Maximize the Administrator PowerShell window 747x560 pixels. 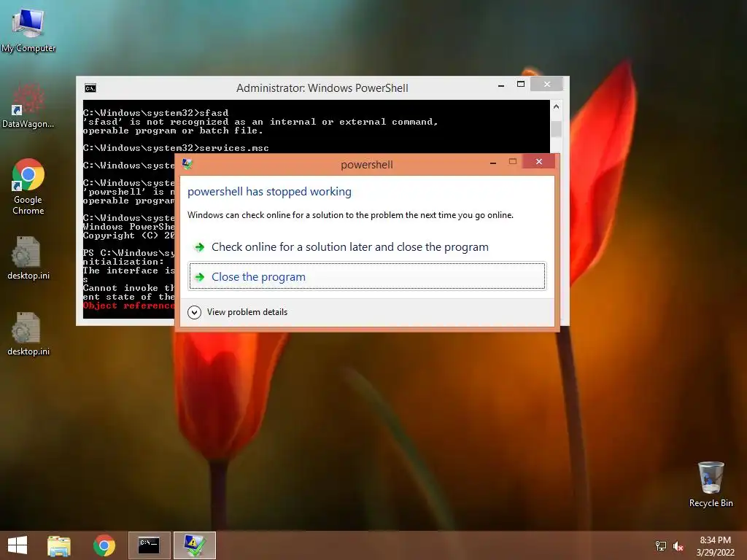(x=521, y=85)
